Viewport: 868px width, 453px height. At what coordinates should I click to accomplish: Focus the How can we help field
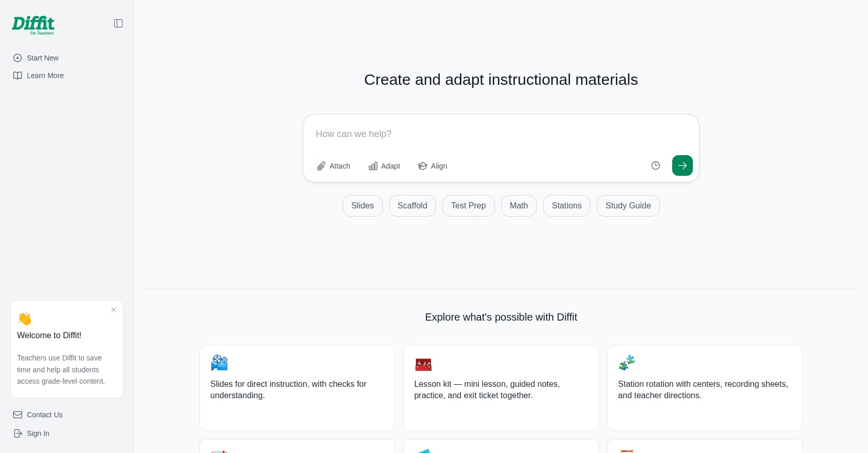501,134
